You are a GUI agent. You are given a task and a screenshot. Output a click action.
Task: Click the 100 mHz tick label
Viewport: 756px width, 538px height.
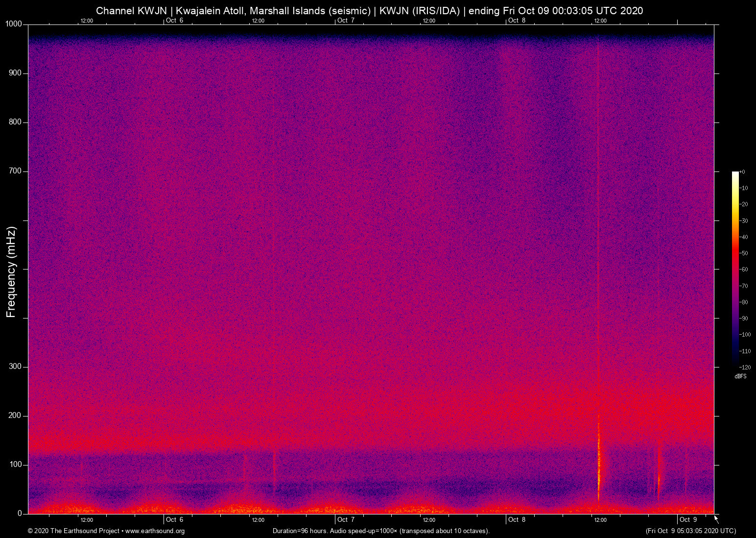click(x=15, y=464)
